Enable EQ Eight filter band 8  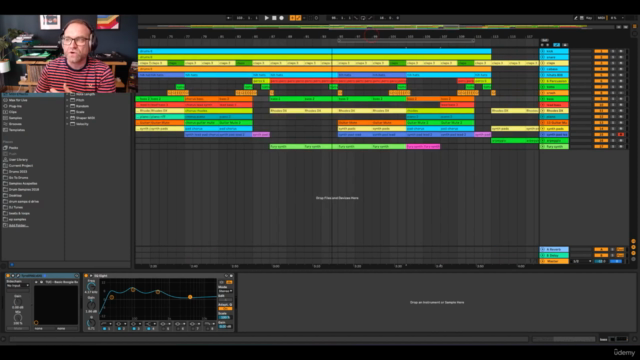(x=207, y=329)
